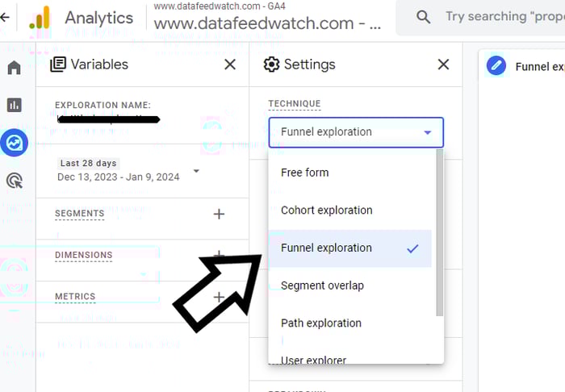Close the Settings panel
Viewport: 565px width, 392px height.
click(x=444, y=65)
